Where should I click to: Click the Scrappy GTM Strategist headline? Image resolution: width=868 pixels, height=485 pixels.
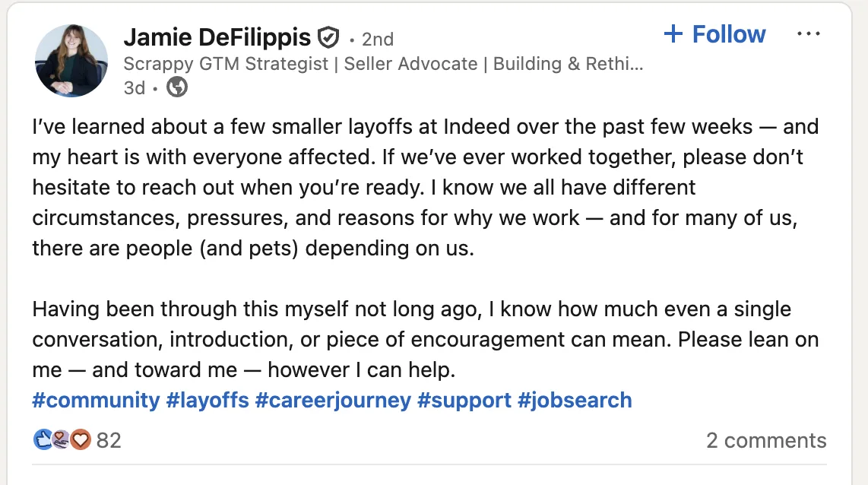[383, 64]
